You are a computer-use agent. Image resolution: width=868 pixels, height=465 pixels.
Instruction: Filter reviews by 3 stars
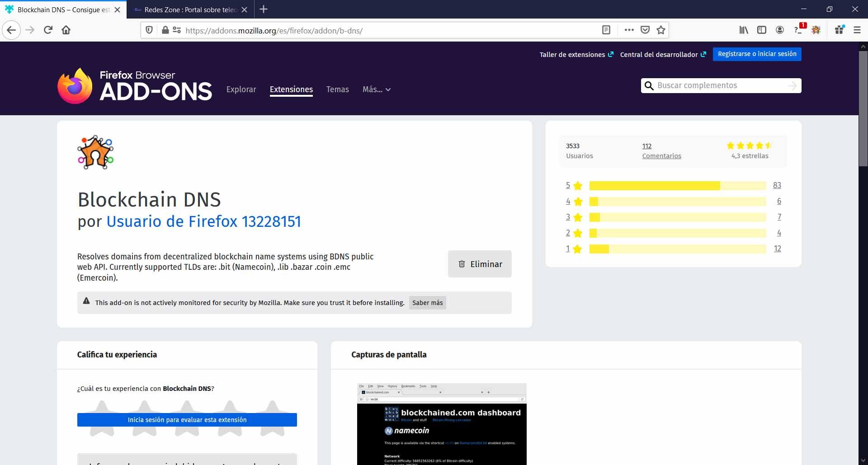[x=574, y=217]
